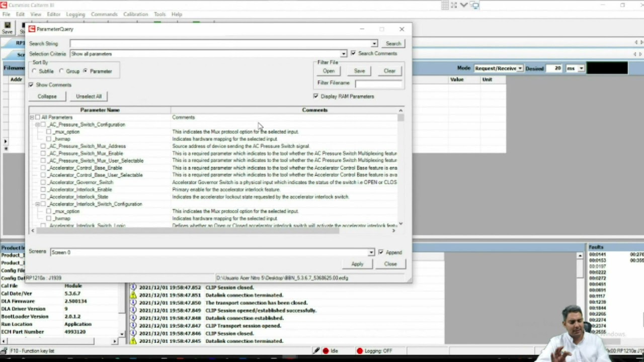The image size is (644, 362).
Task: Click the warning icon on the 19:58:47.851 log entry
Action: coord(133,295)
